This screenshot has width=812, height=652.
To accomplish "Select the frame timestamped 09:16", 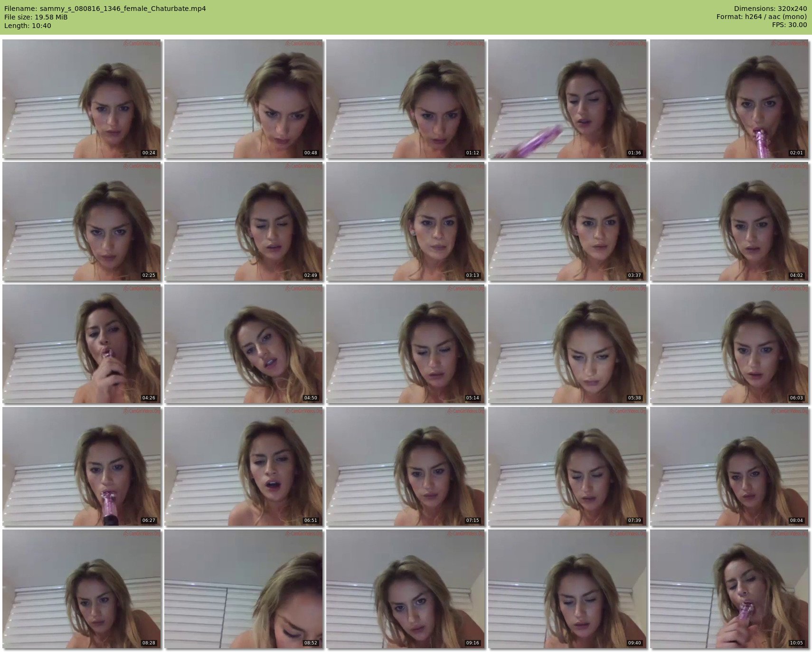I will (x=406, y=589).
